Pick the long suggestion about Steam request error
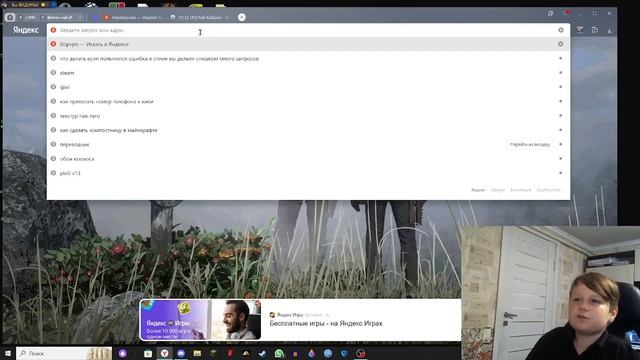This screenshot has width=640, height=360. 308,58
